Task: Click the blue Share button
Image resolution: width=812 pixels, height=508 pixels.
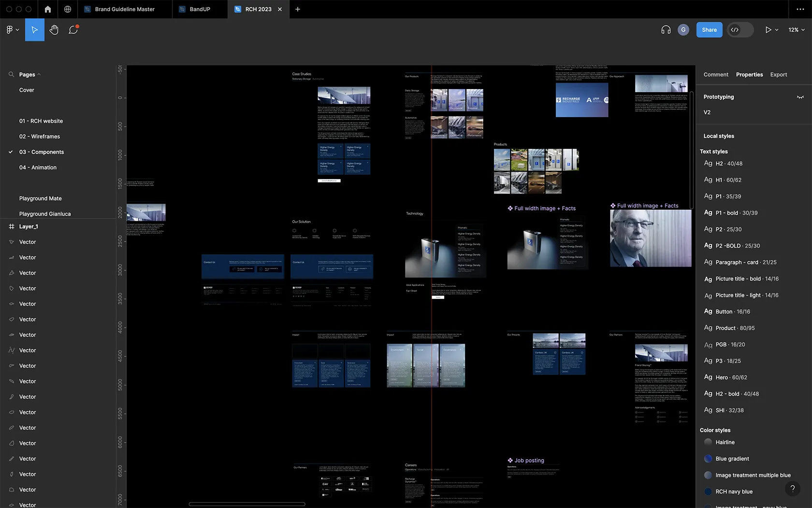Action: 709,30
